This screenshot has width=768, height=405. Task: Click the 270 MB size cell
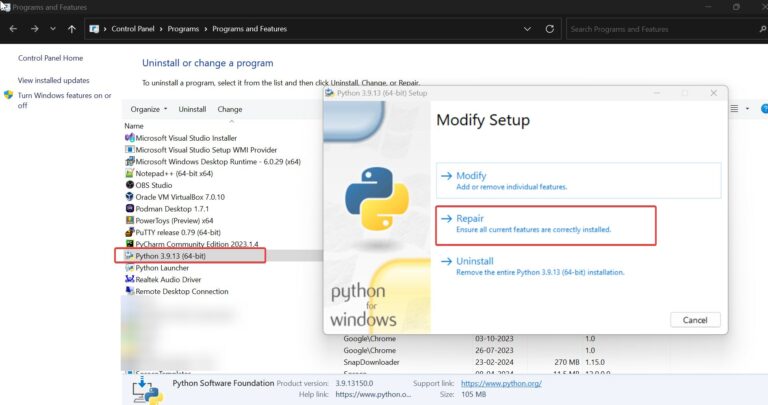[567, 362]
